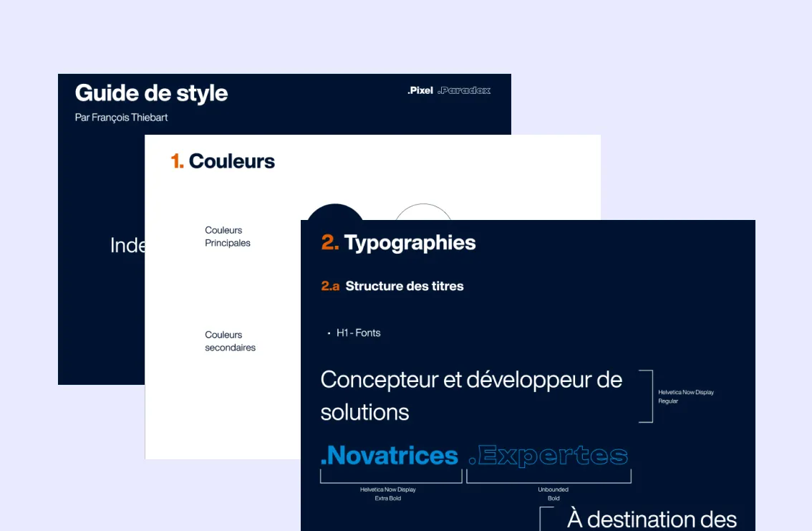The height and width of the screenshot is (531, 812).
Task: Click the '2. Typographies' heading
Action: click(399, 243)
